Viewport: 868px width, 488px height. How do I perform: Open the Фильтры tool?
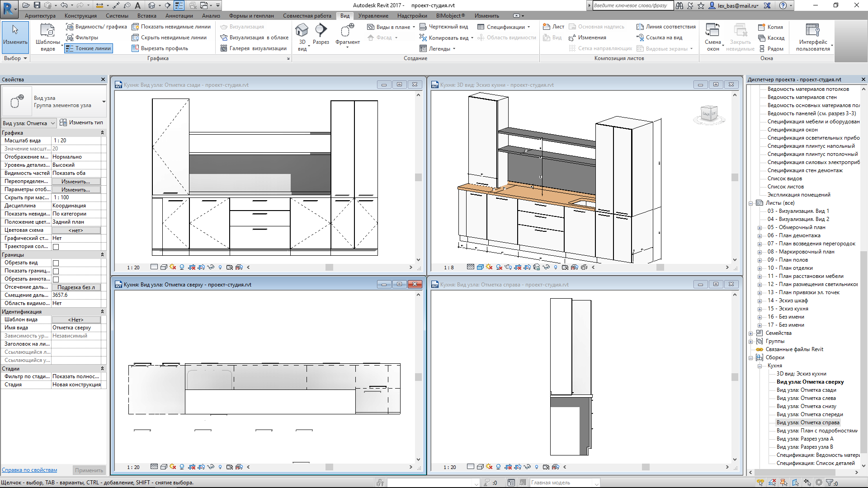click(82, 38)
